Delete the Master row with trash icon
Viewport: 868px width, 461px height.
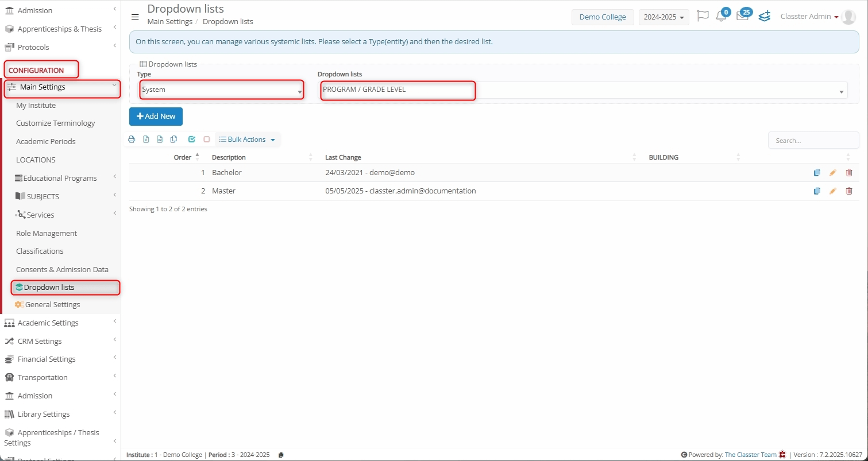[849, 191]
